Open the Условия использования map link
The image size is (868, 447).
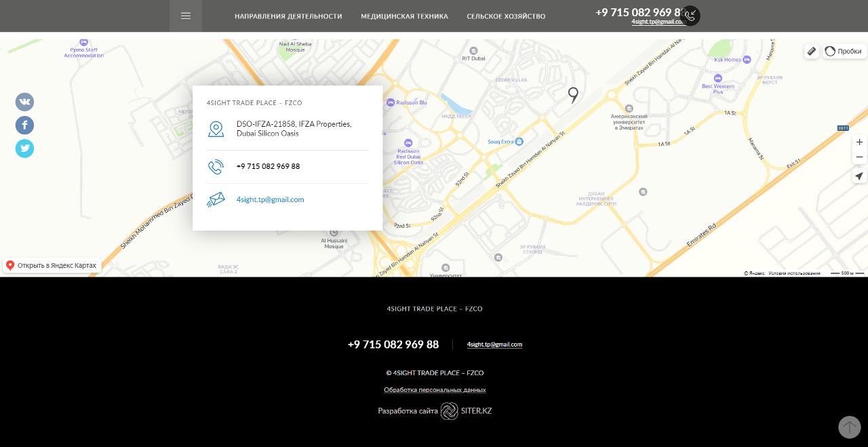(794, 273)
